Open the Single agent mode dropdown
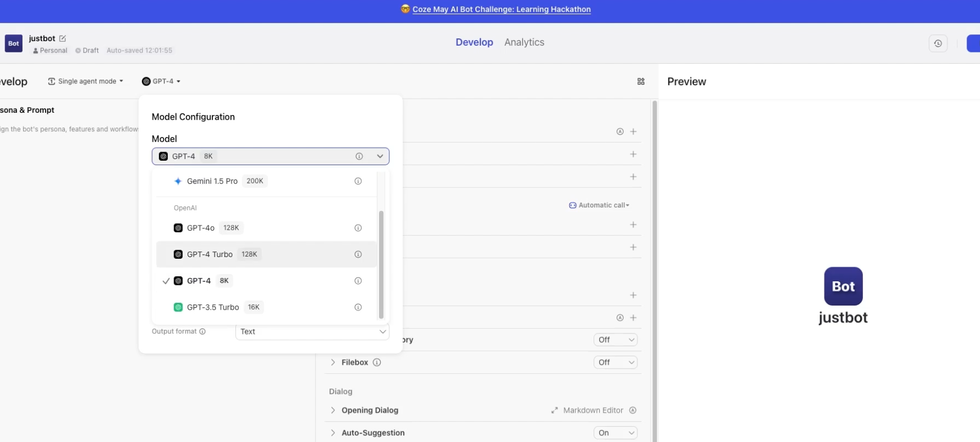This screenshot has height=442, width=980. (86, 81)
